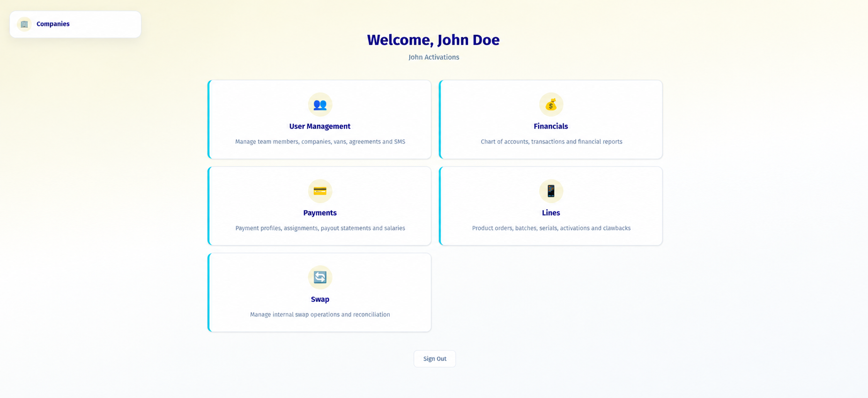868x398 pixels.
Task: Click the Companies building icon
Action: point(24,24)
